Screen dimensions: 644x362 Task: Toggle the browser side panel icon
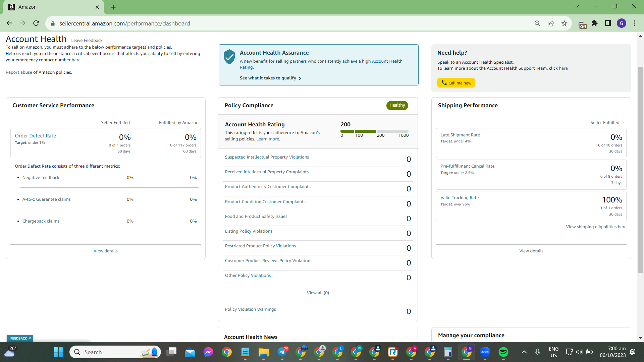[x=608, y=23]
